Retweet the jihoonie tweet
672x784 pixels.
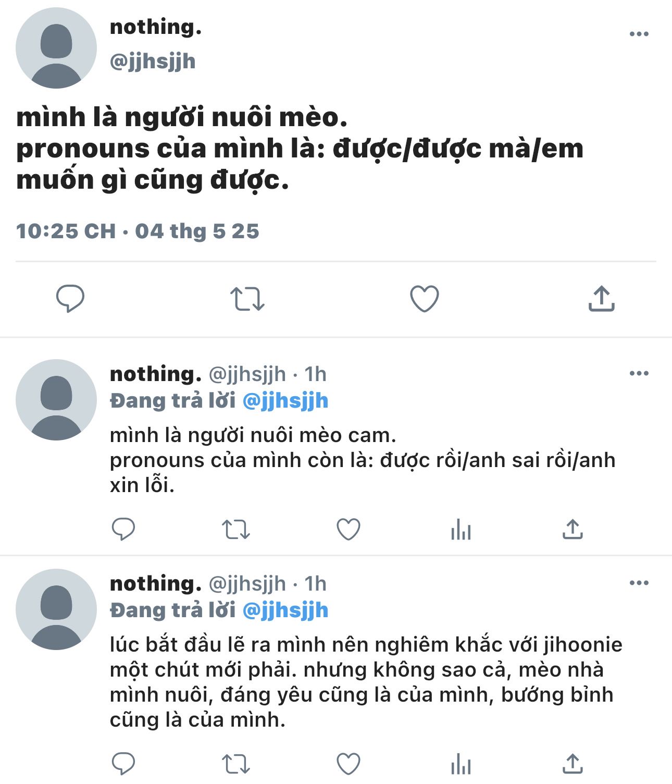[x=236, y=764]
